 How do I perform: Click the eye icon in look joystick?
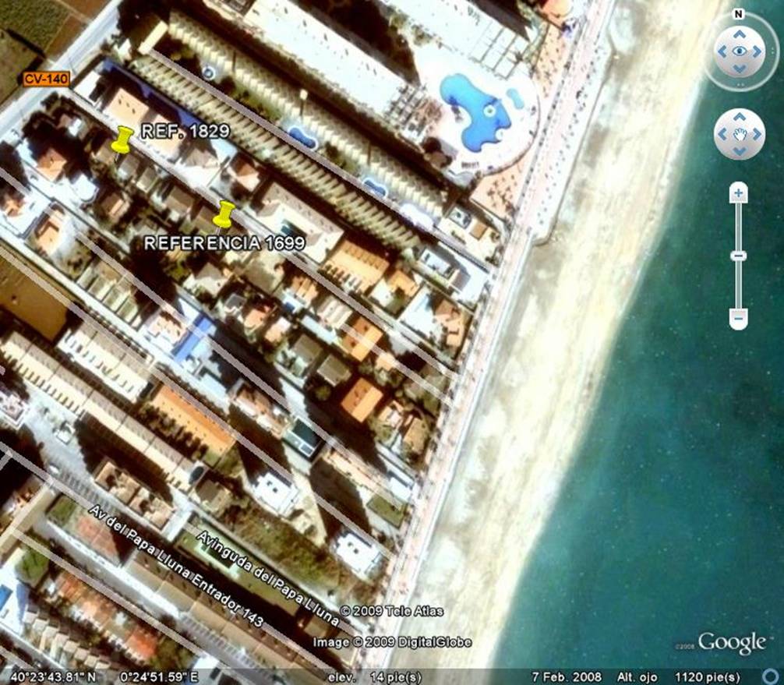pos(739,52)
